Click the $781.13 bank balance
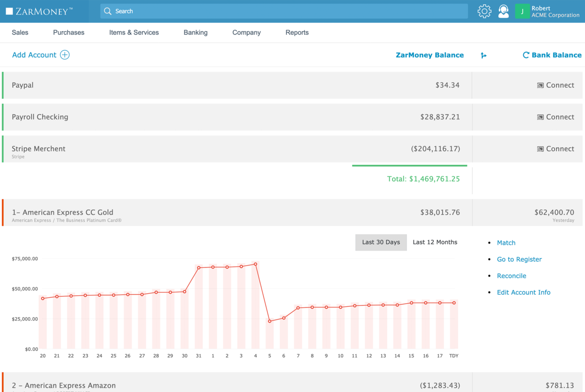This screenshot has width=585, height=392. [560, 385]
